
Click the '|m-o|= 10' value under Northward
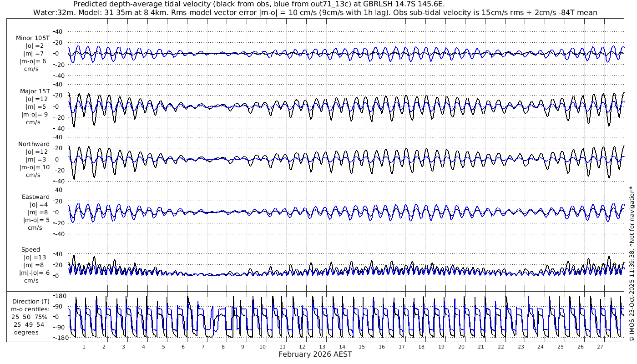tap(34, 167)
